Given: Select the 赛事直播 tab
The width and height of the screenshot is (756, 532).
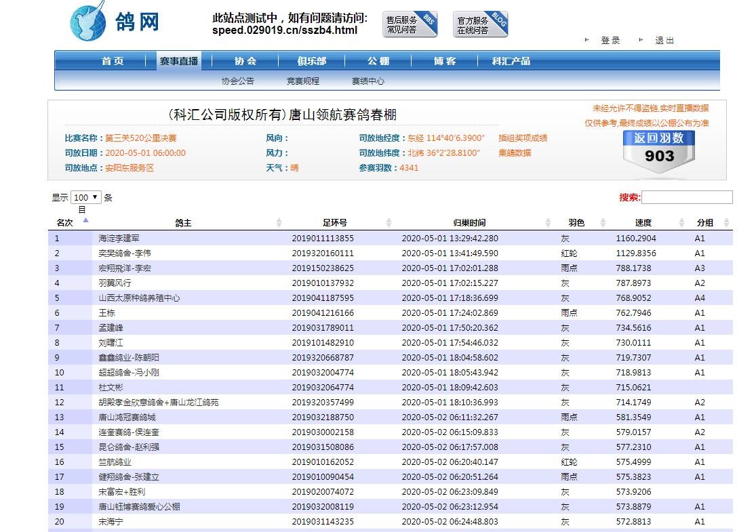Looking at the screenshot, I should [x=179, y=61].
